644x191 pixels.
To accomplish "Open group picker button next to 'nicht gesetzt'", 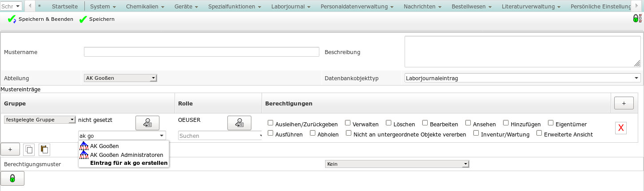I will pos(147,123).
